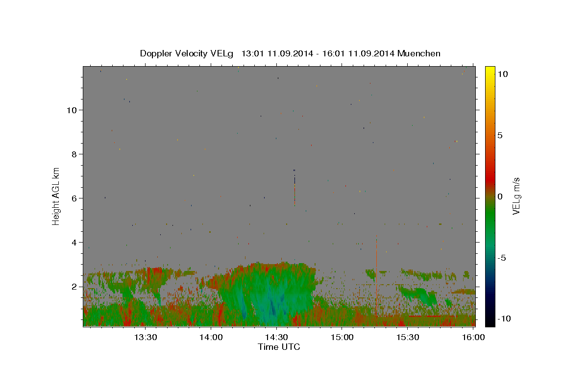The width and height of the screenshot is (588, 392).
Task: Click the colorbar tick value '-5'
Action: click(x=501, y=258)
